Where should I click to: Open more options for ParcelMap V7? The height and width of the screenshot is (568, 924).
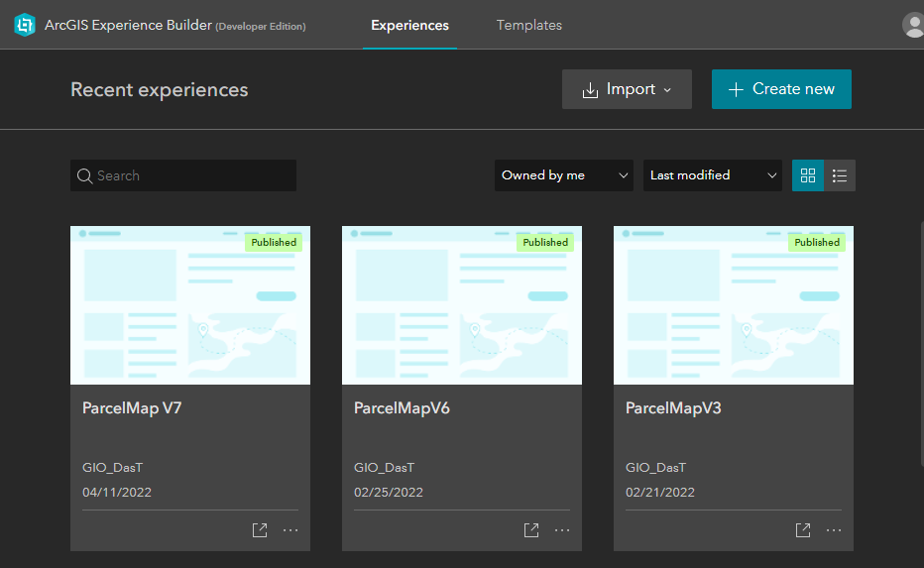(x=290, y=530)
